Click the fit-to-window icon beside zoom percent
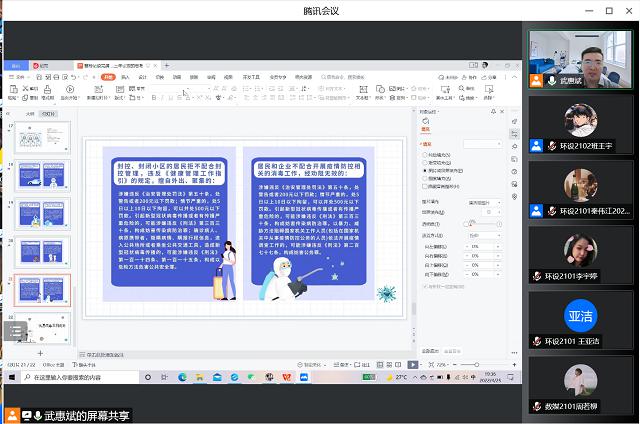 point(431,364)
